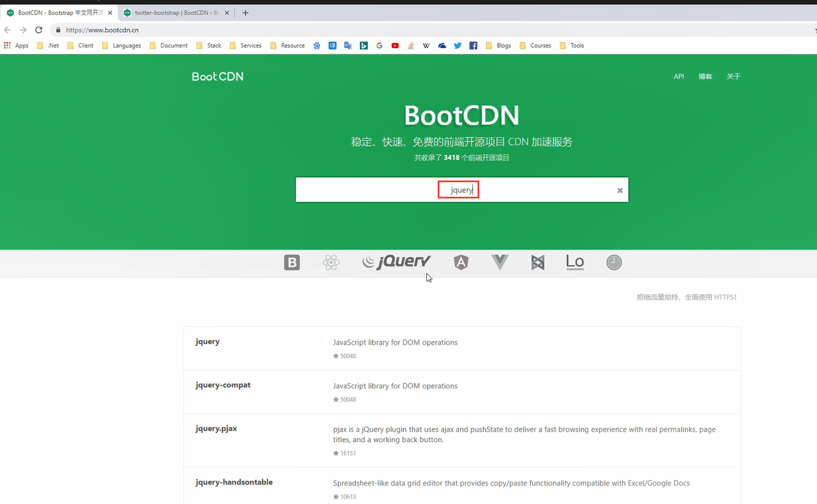Open a new browser tab

pyautogui.click(x=245, y=12)
